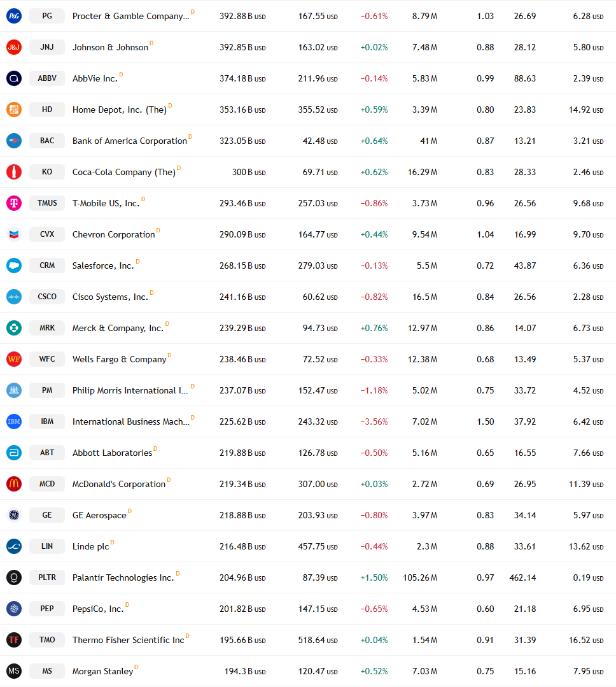
Task: Open the T-Mobile US, Inc. link
Action: click(x=106, y=203)
